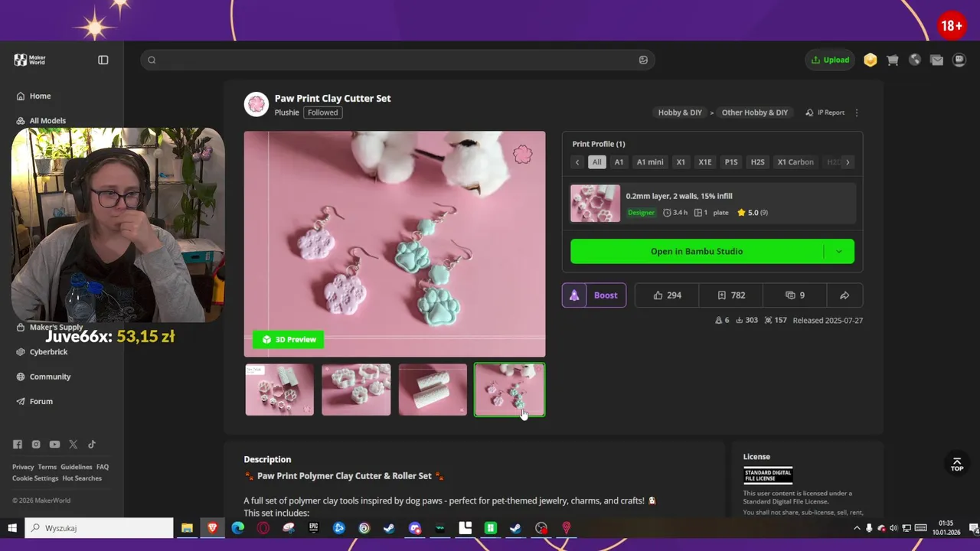Click the Upload button
The height and width of the screenshot is (551, 980).
(x=830, y=60)
